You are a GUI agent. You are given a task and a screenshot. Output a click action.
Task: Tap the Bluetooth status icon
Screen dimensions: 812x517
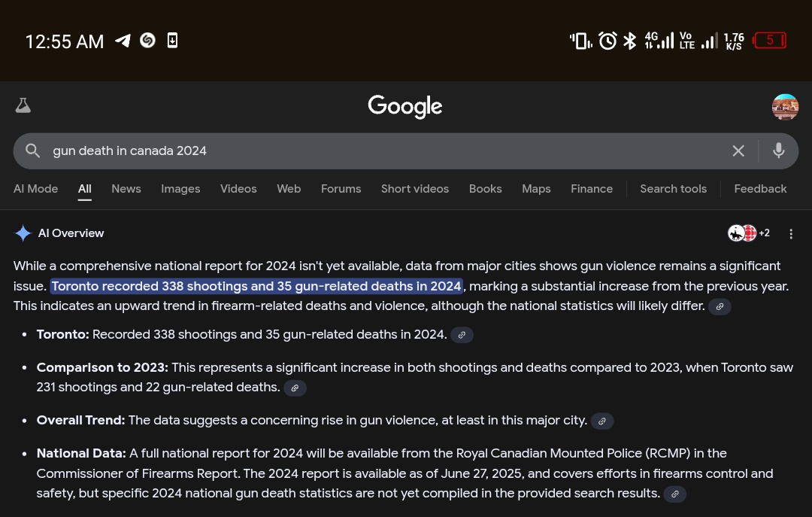point(630,41)
